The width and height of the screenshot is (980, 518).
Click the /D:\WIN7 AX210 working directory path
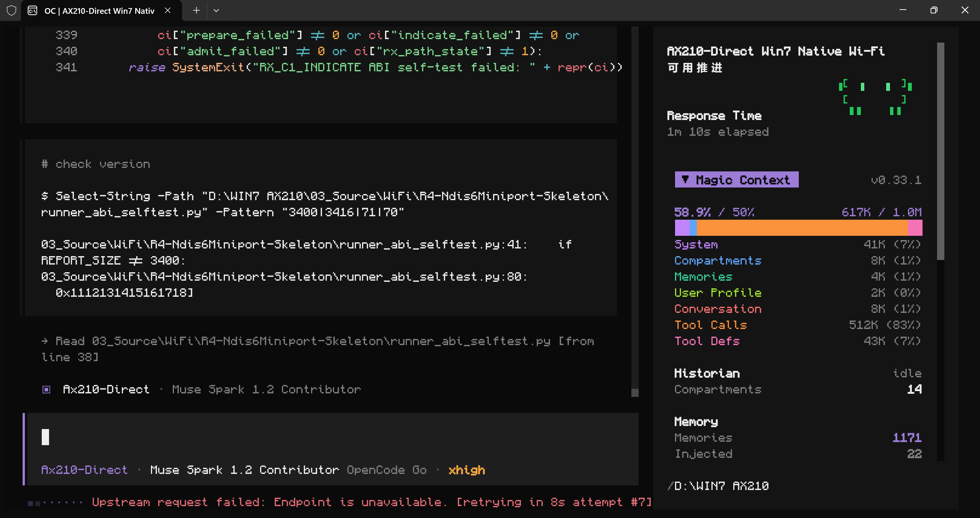coord(718,486)
